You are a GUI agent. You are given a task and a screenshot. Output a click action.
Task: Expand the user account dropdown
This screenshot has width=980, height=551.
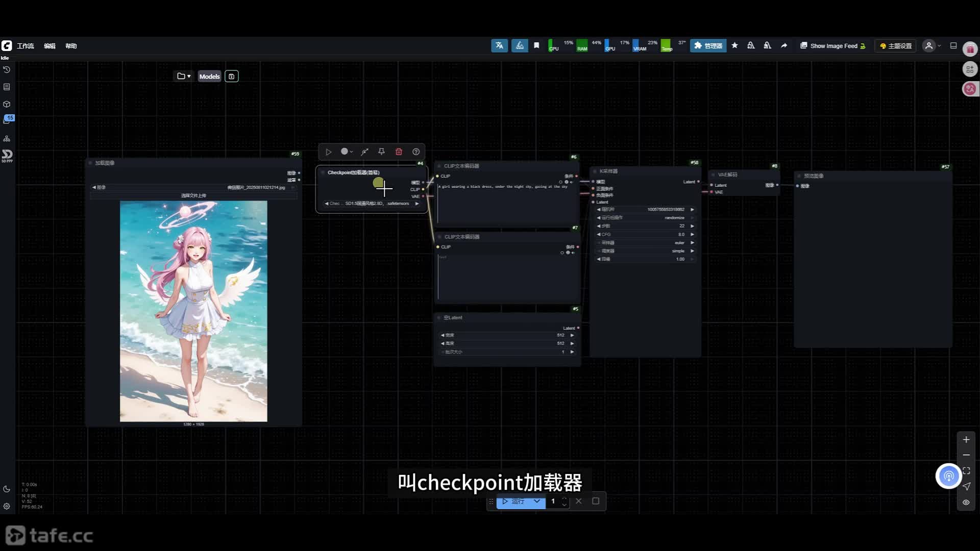pyautogui.click(x=933, y=46)
